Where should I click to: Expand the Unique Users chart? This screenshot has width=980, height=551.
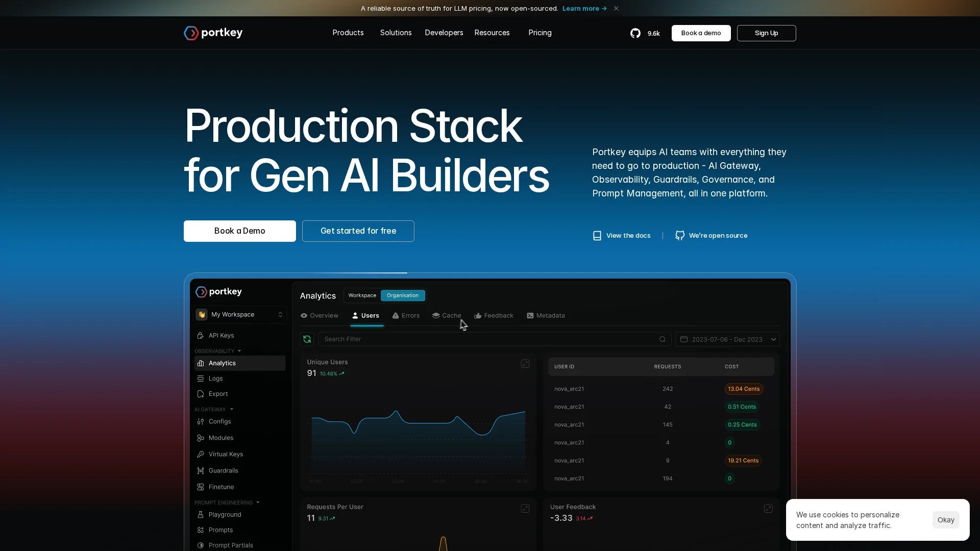click(x=525, y=364)
